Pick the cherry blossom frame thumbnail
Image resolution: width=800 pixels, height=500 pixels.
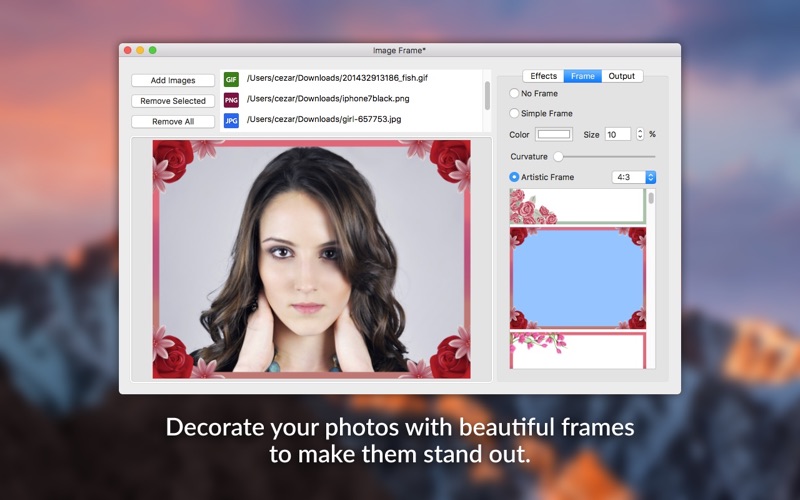tap(577, 350)
